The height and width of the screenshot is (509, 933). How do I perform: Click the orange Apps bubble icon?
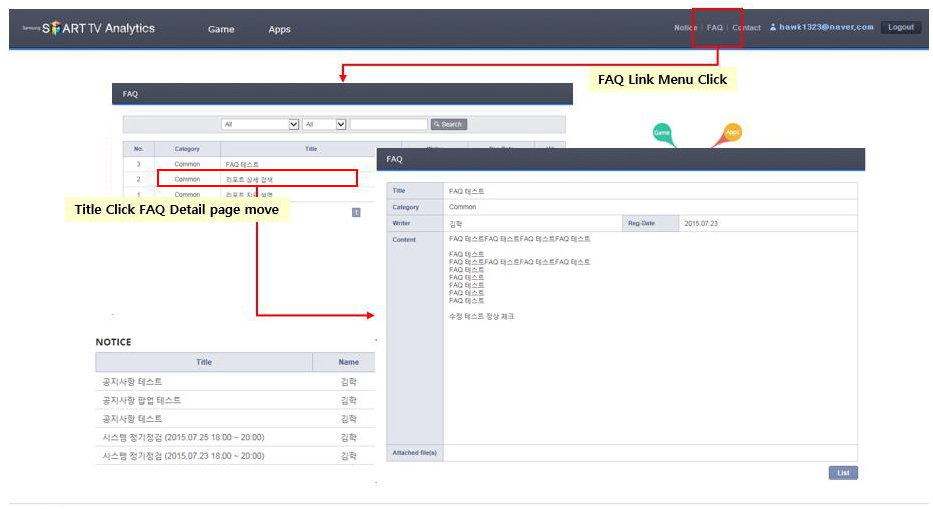coord(729,135)
